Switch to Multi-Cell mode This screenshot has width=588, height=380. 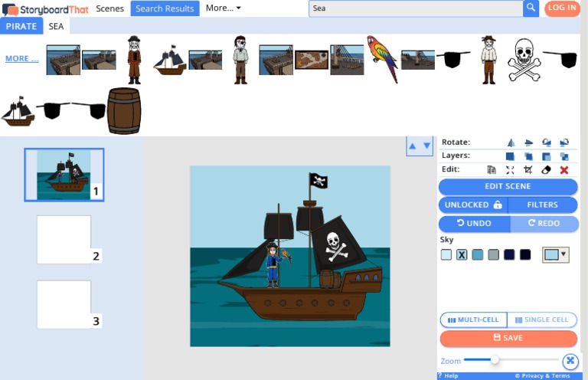[473, 319]
